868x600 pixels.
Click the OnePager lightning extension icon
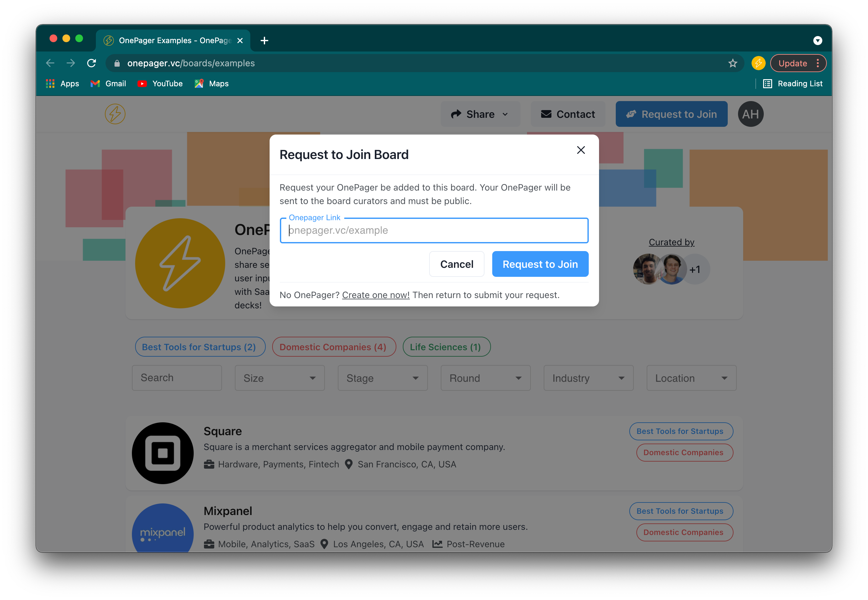click(x=758, y=63)
